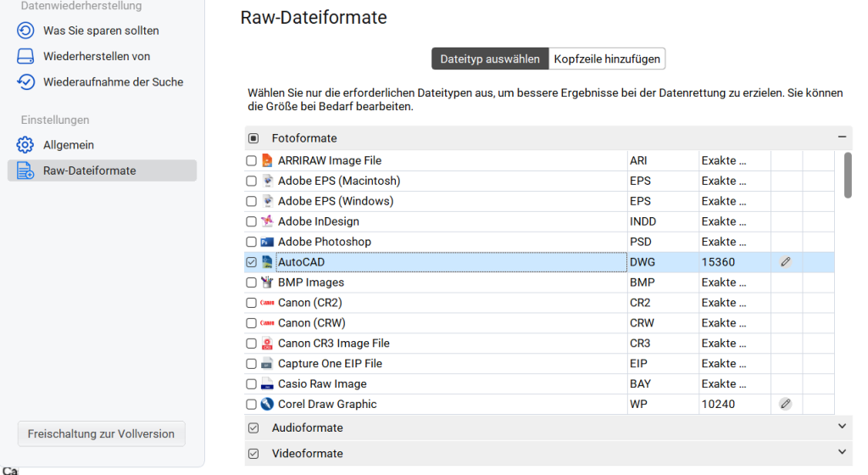The height and width of the screenshot is (475, 868).
Task: Click the Capture One EIP File icon
Action: [267, 364]
